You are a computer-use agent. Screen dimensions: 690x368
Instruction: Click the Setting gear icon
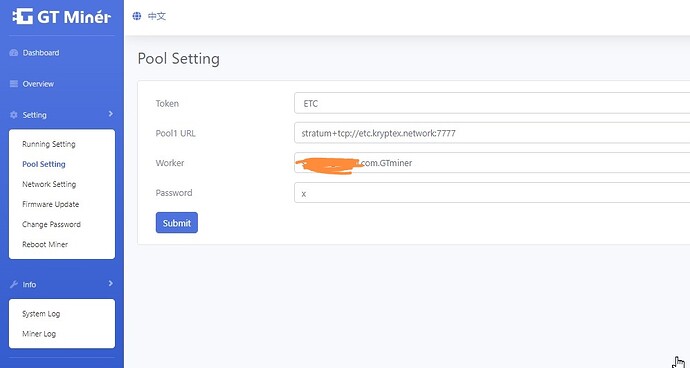tap(14, 115)
